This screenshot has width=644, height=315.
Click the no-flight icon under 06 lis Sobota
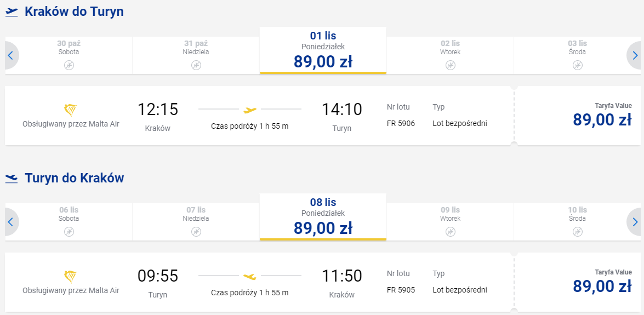[x=69, y=232]
